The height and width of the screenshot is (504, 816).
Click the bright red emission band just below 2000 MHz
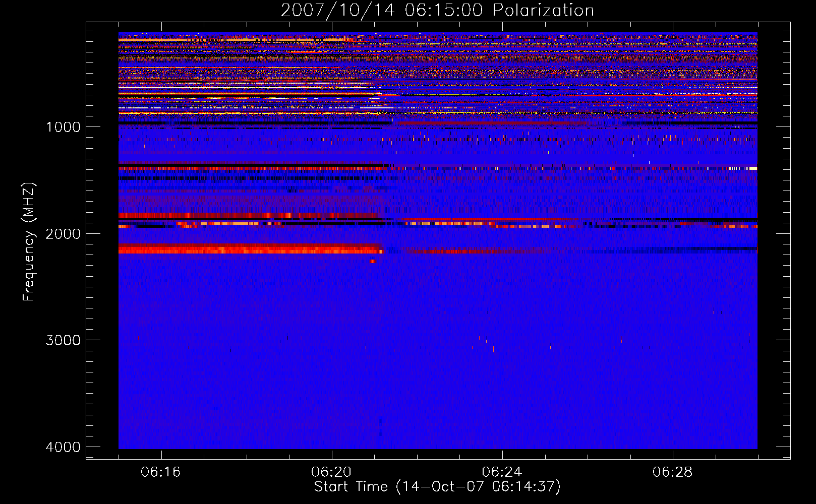(x=251, y=249)
